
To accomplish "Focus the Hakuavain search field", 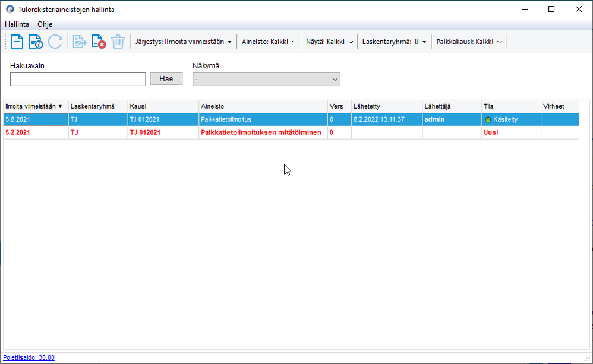I will click(78, 80).
